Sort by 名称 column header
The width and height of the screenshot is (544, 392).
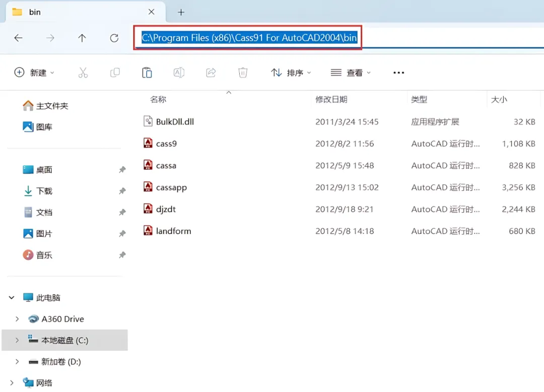point(158,100)
